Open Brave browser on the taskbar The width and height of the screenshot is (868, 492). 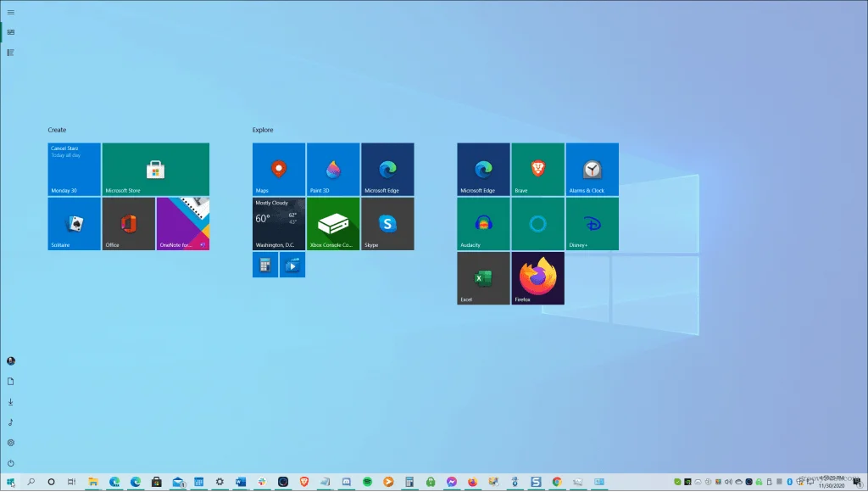(x=304, y=482)
